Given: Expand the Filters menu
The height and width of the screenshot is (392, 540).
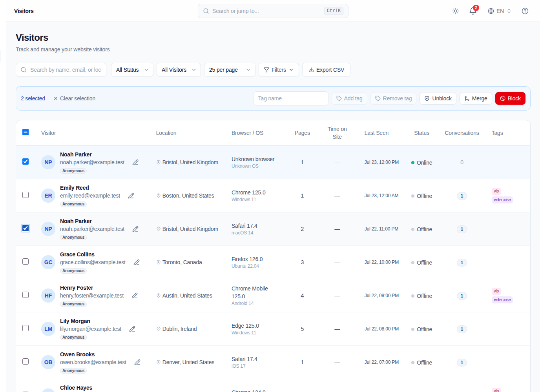Looking at the screenshot, I should (279, 70).
